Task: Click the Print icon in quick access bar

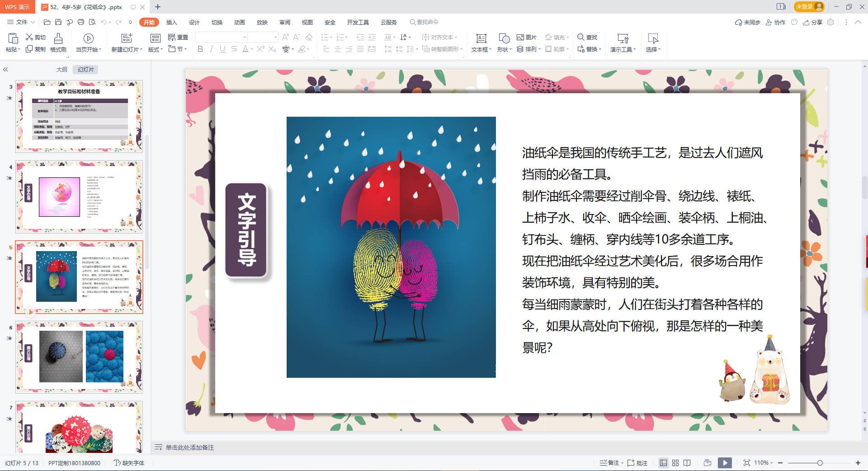Action: [x=81, y=22]
